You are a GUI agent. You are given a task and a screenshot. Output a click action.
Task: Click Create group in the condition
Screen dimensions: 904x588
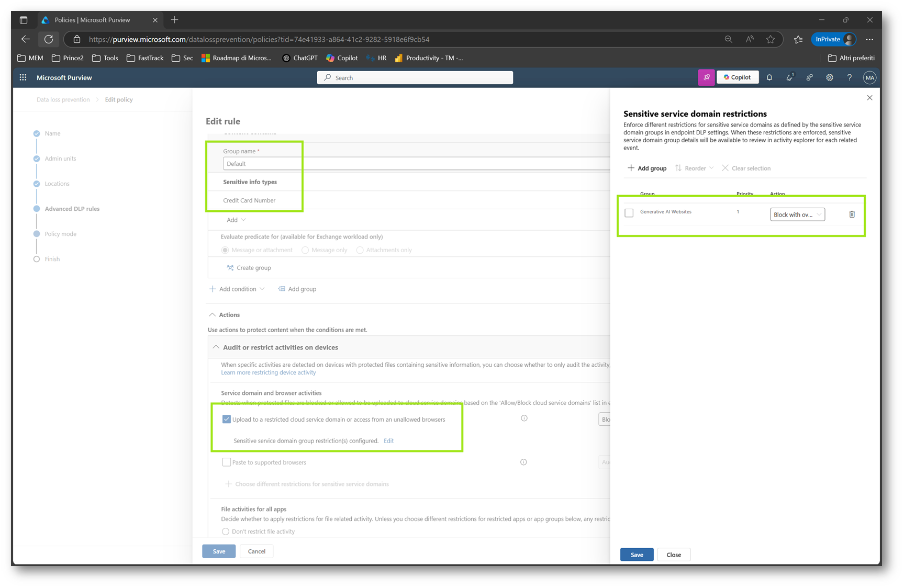click(249, 268)
